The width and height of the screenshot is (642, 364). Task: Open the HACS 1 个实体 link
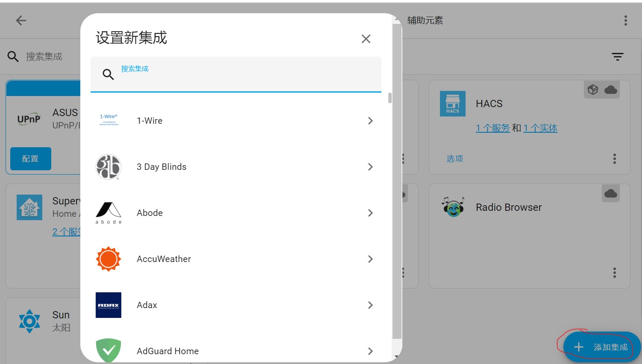(x=540, y=128)
